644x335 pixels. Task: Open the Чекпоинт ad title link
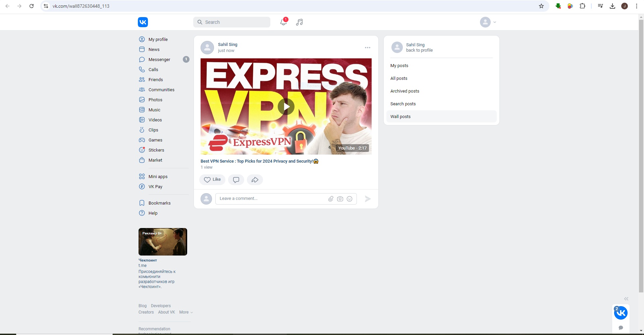tap(148, 260)
